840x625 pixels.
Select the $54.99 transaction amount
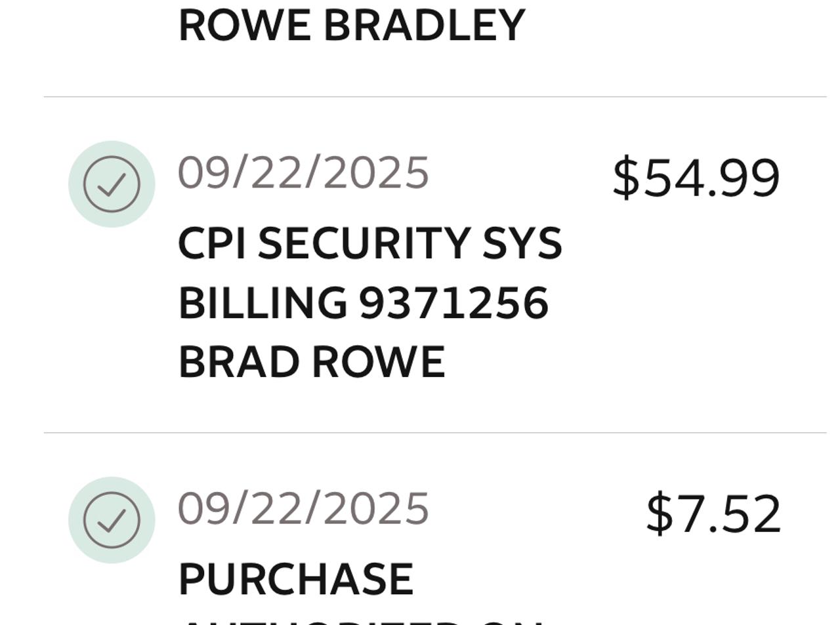pos(696,178)
